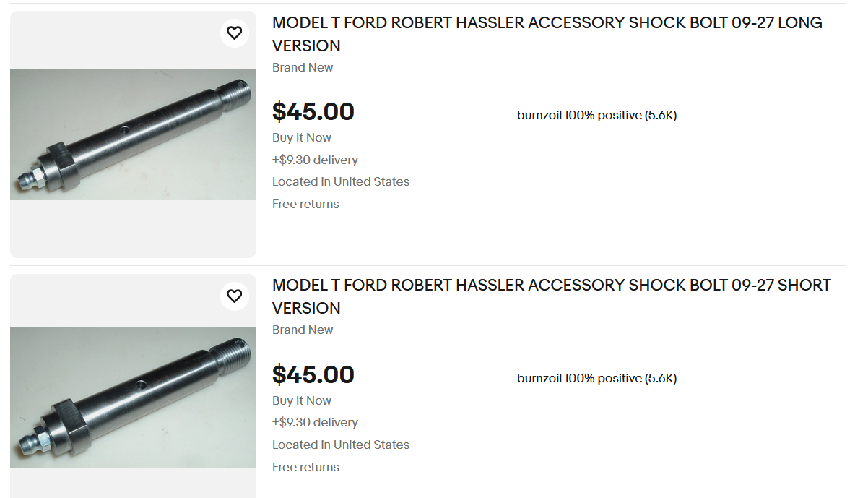This screenshot has height=498, width=868.
Task: View burnzoil seller info on SHORT VERSION listing
Action: 596,378
